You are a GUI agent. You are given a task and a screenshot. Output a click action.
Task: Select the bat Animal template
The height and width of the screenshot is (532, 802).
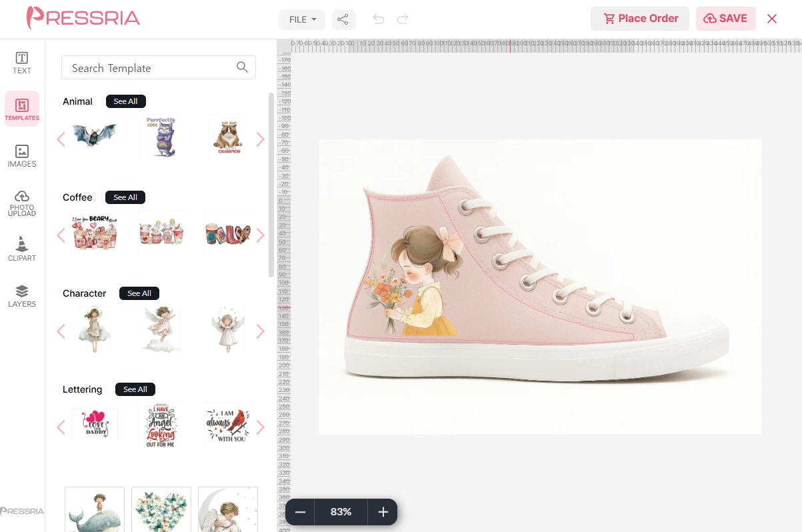click(x=94, y=136)
